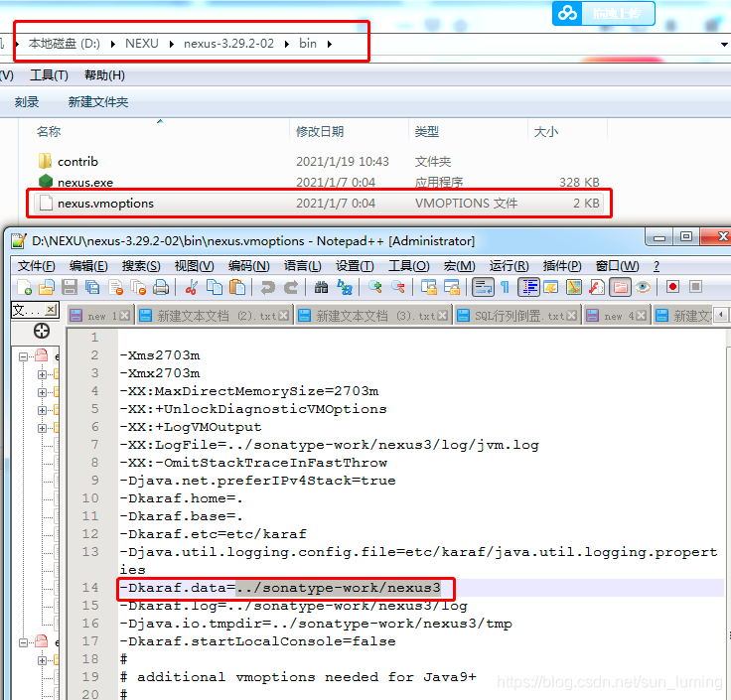
Task: Click the Cut scissors icon
Action: pyautogui.click(x=191, y=287)
